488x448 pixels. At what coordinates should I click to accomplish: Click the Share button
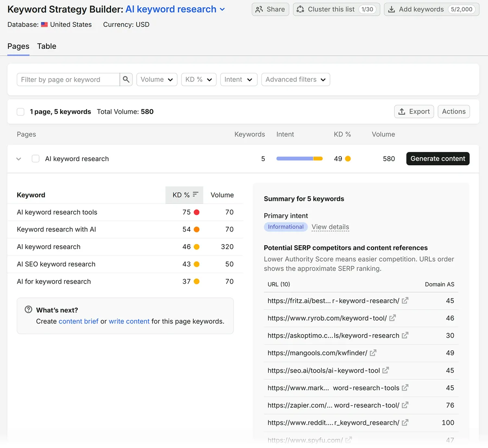coord(270,9)
